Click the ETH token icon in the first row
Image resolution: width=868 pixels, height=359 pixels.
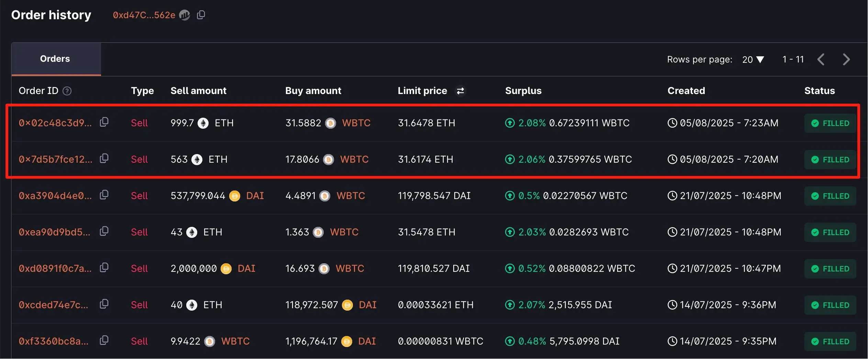tap(203, 123)
